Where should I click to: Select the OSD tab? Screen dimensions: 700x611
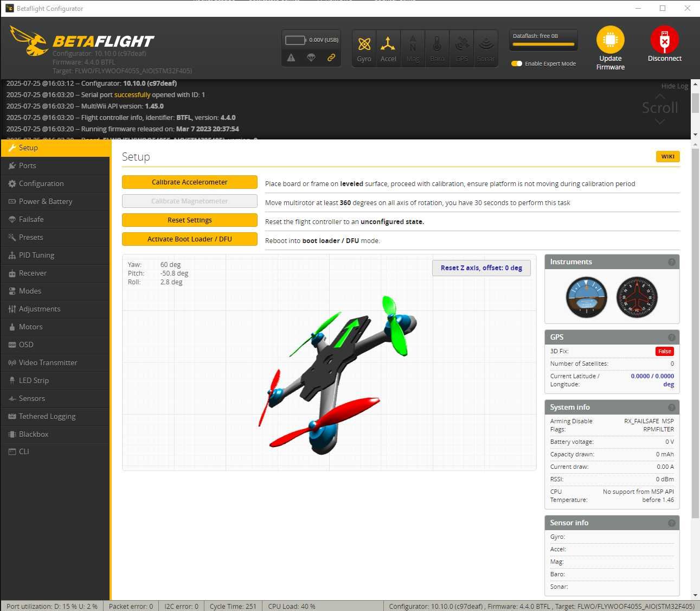tap(55, 345)
